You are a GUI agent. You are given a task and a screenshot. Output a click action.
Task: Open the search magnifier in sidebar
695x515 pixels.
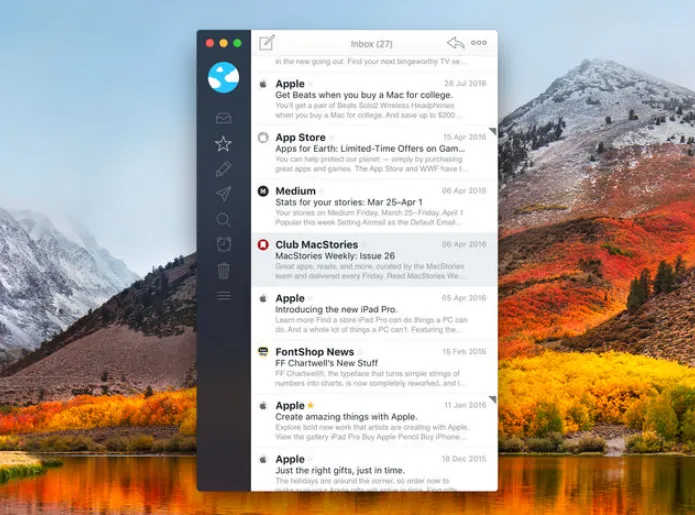point(223,219)
